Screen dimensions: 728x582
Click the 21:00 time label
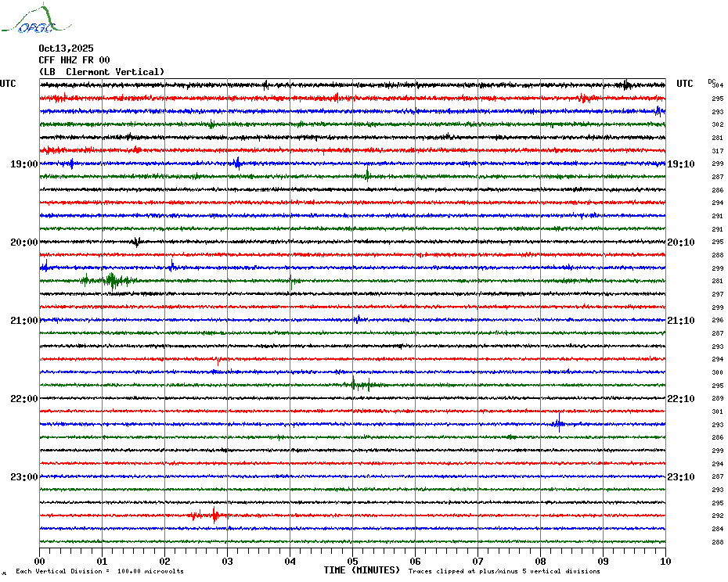[x=24, y=321]
